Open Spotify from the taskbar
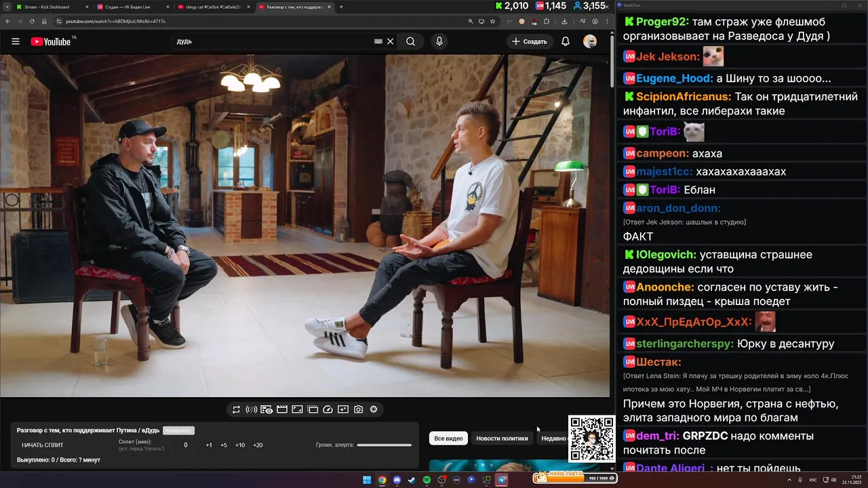 tap(427, 480)
